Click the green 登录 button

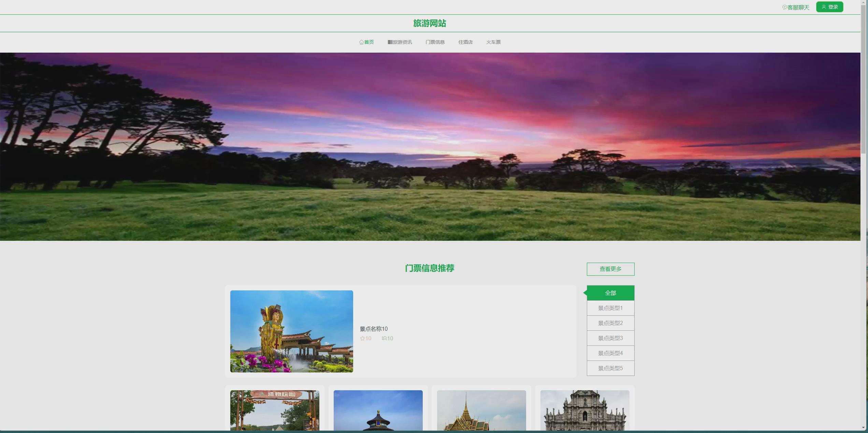pyautogui.click(x=829, y=6)
